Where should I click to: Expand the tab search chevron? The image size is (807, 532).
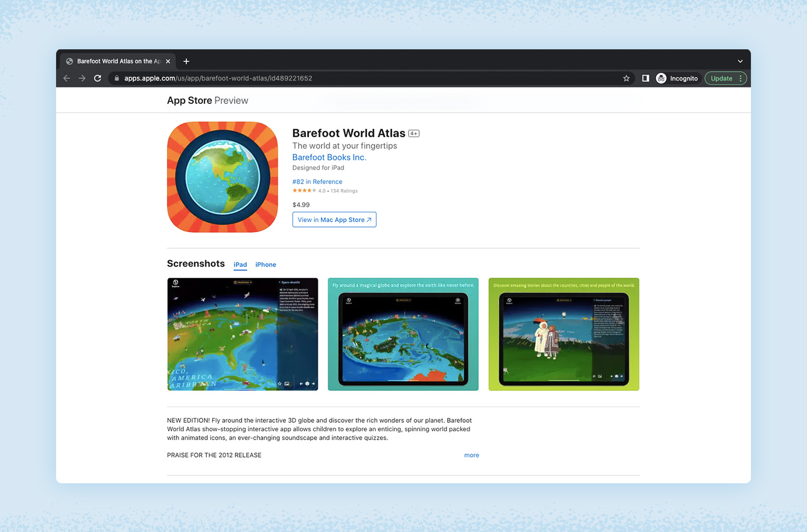tap(740, 60)
